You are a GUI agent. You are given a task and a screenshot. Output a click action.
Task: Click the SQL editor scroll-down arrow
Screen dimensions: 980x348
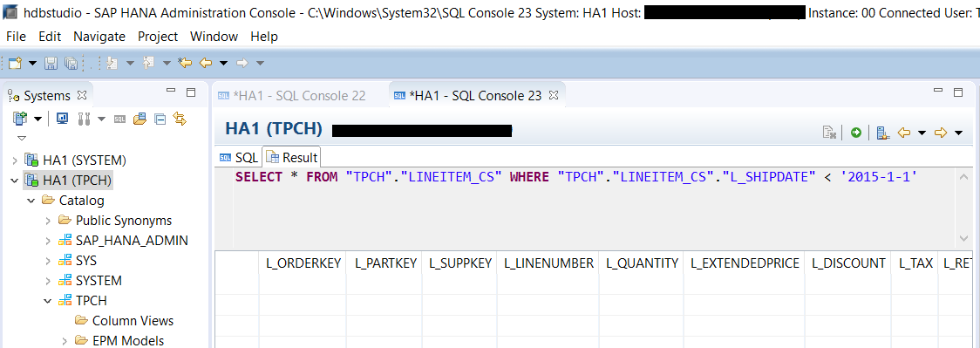tap(963, 239)
